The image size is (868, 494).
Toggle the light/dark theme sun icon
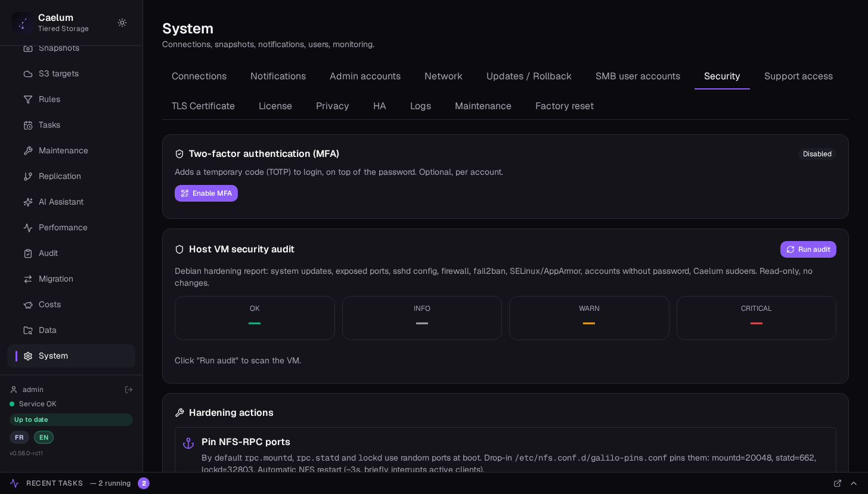(122, 23)
